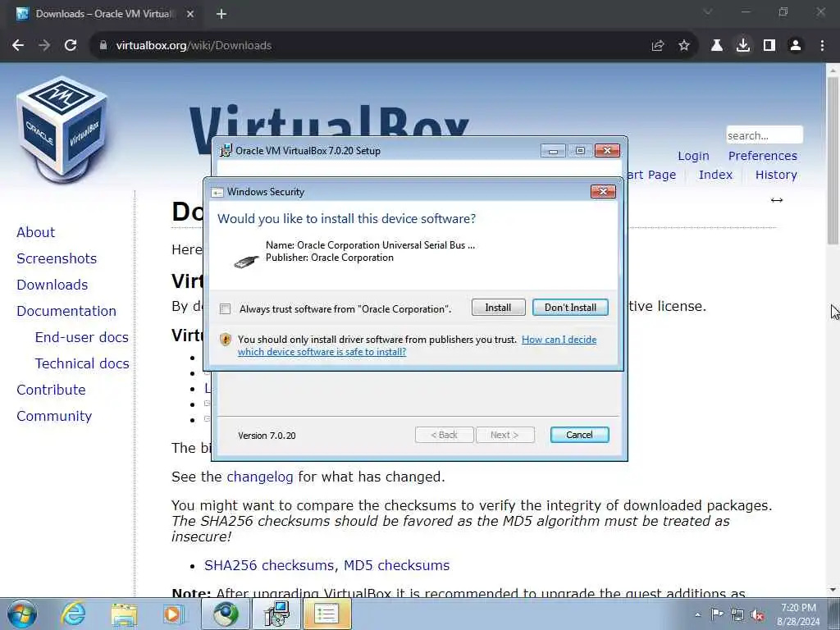The image size is (840, 630).
Task: Click muted volume tray icon
Action: coord(757,615)
